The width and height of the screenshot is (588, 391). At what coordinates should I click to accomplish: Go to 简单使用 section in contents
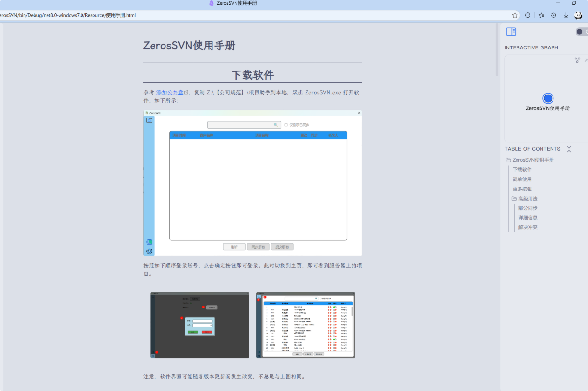coord(522,179)
